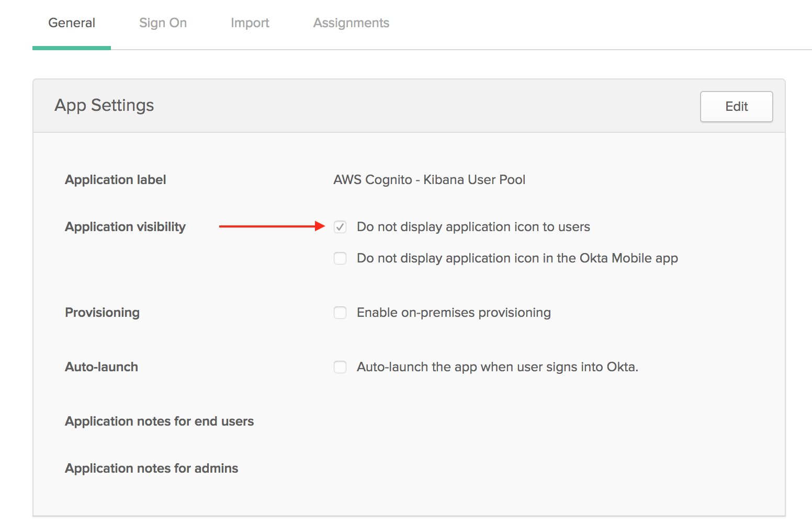Switch to the Sign On tab
812x526 pixels.
[x=163, y=23]
